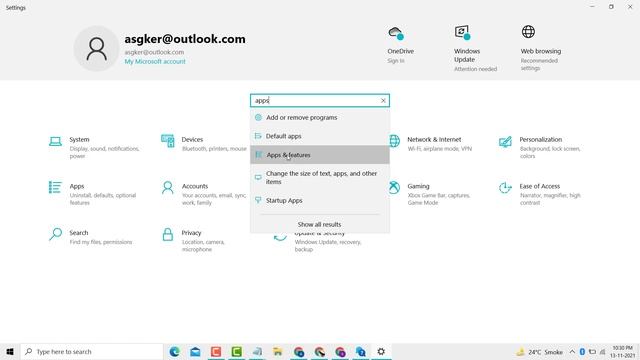
Task: Click the OneDrive Sign in text
Action: [x=396, y=60]
